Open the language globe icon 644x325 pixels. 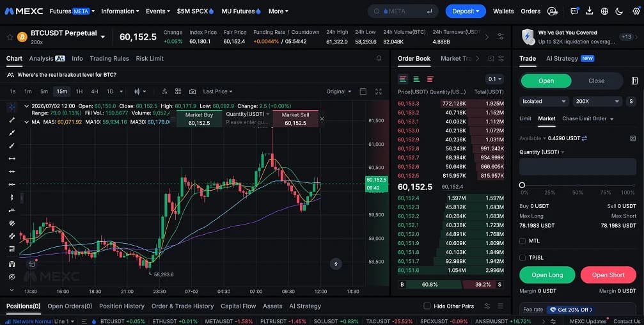click(604, 11)
